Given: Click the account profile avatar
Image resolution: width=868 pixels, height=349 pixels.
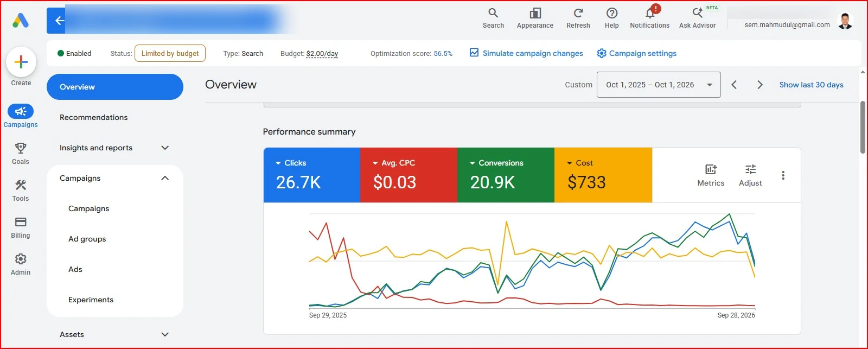Looking at the screenshot, I should [845, 21].
